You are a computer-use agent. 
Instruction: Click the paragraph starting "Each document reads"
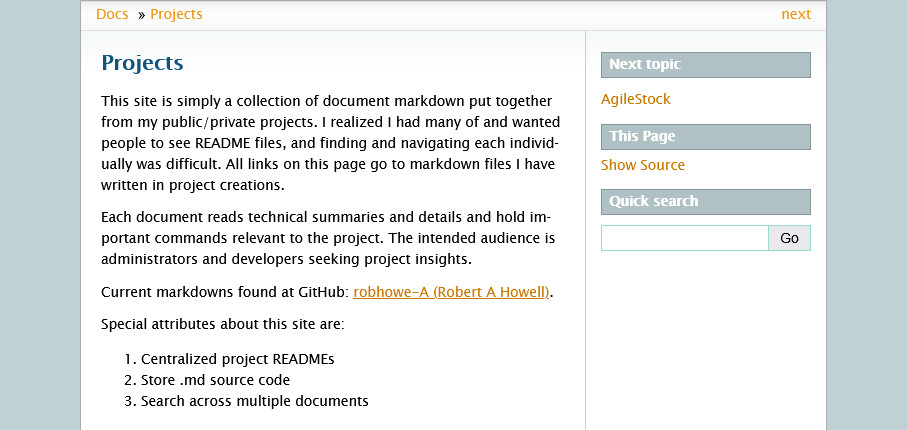tap(330, 238)
